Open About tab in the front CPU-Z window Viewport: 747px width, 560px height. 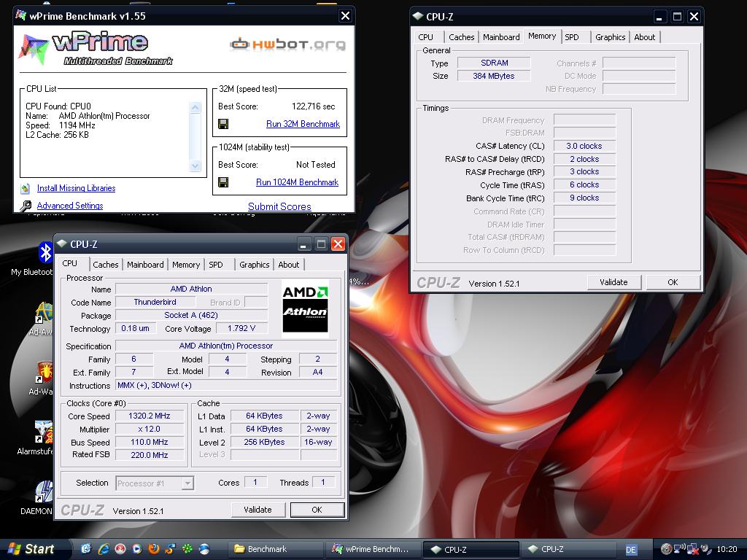(x=289, y=265)
